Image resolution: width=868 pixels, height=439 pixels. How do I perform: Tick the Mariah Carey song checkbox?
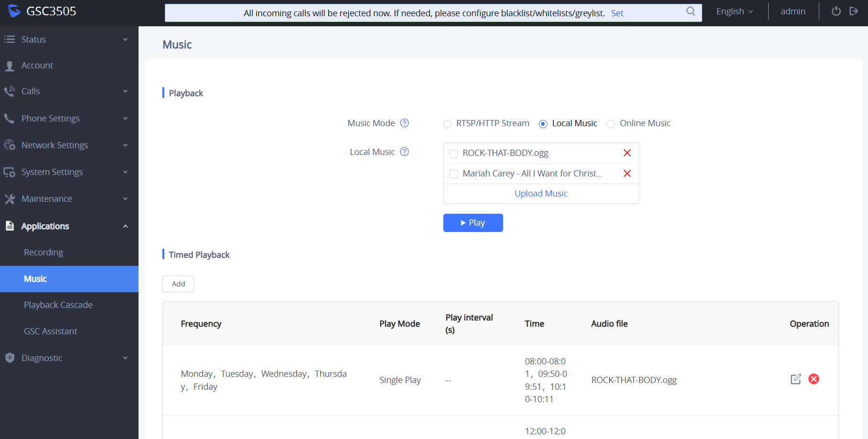pos(454,174)
